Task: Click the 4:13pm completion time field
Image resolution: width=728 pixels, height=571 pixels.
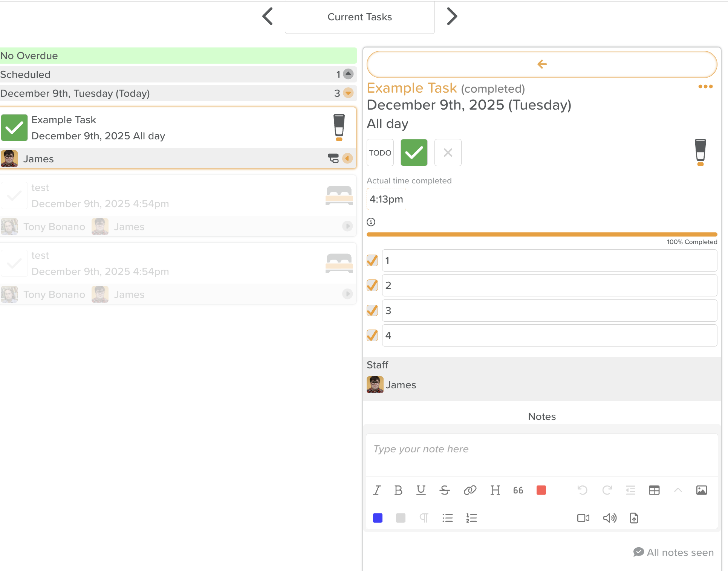Action: [386, 199]
